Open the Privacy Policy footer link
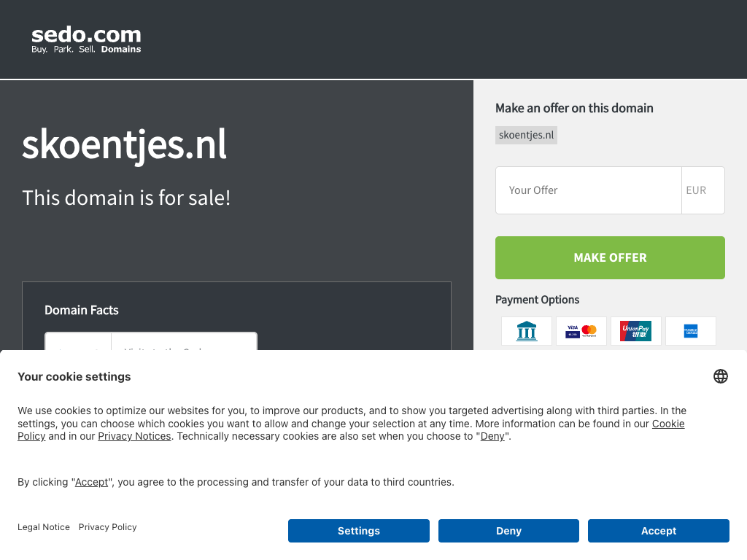747x560 pixels. click(108, 527)
